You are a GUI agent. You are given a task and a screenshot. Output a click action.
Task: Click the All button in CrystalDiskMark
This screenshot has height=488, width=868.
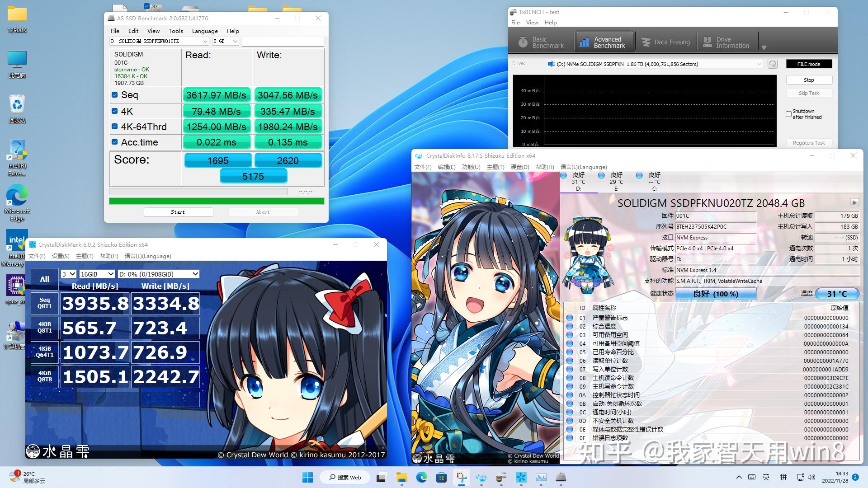coord(44,279)
